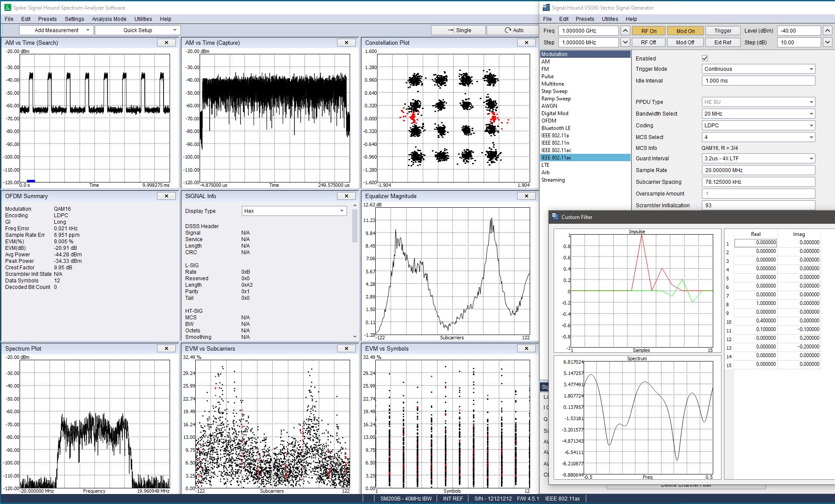Open the Trigger Mode dropdown
The width and height of the screenshot is (835, 504).
[x=758, y=69]
